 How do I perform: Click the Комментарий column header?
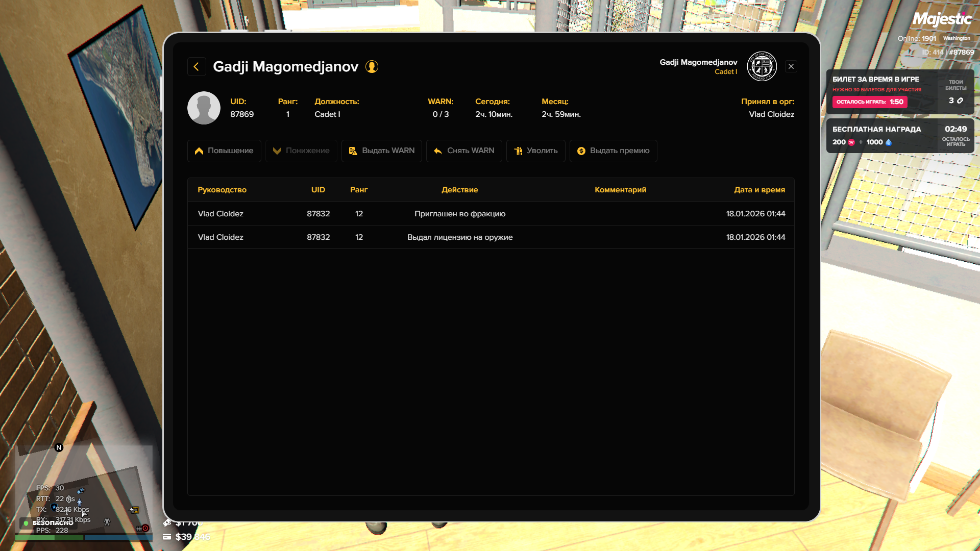[x=620, y=190]
